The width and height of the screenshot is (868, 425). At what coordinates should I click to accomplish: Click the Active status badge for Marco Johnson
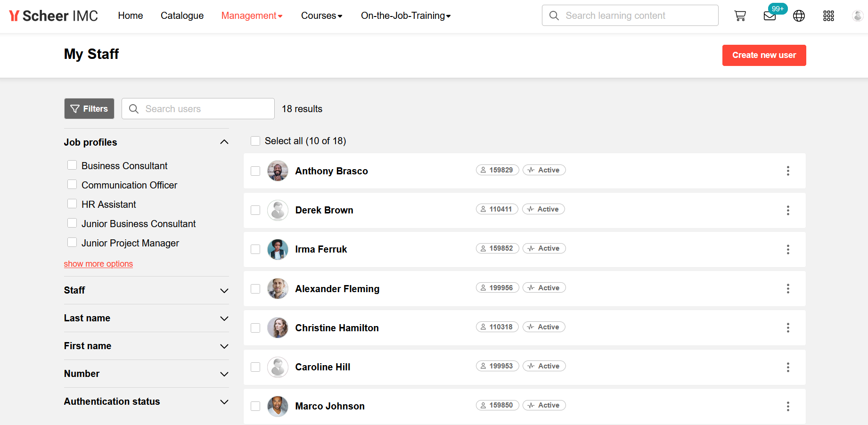point(544,405)
